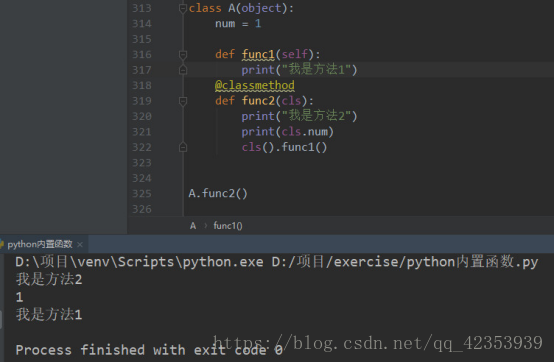Click fold end marker at line 322
554x363 pixels.
183,147
